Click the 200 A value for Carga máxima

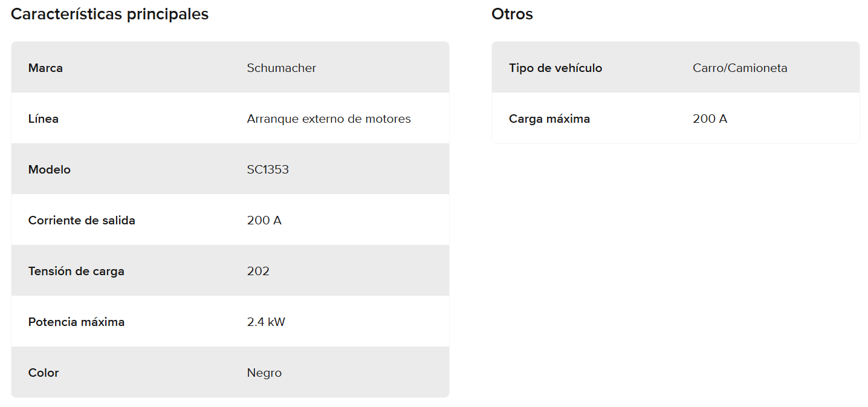click(710, 119)
